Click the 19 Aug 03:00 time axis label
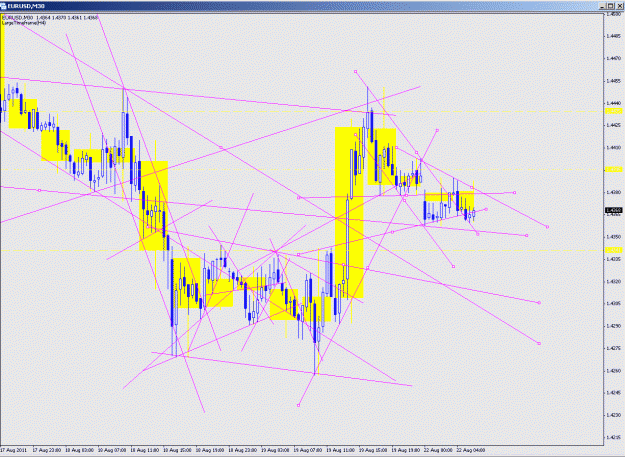The height and width of the screenshot is (457, 625). point(275,450)
